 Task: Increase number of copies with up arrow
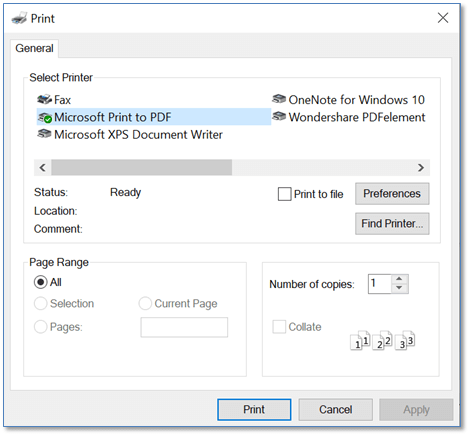click(x=399, y=279)
